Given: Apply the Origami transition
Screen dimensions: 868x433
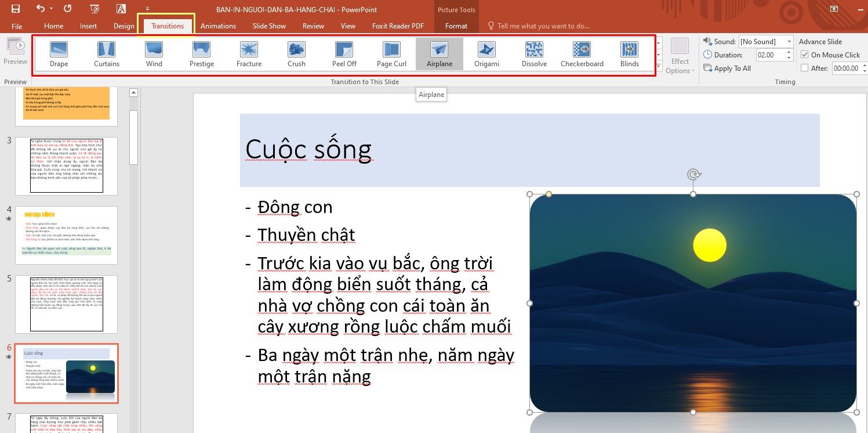Looking at the screenshot, I should 486,53.
